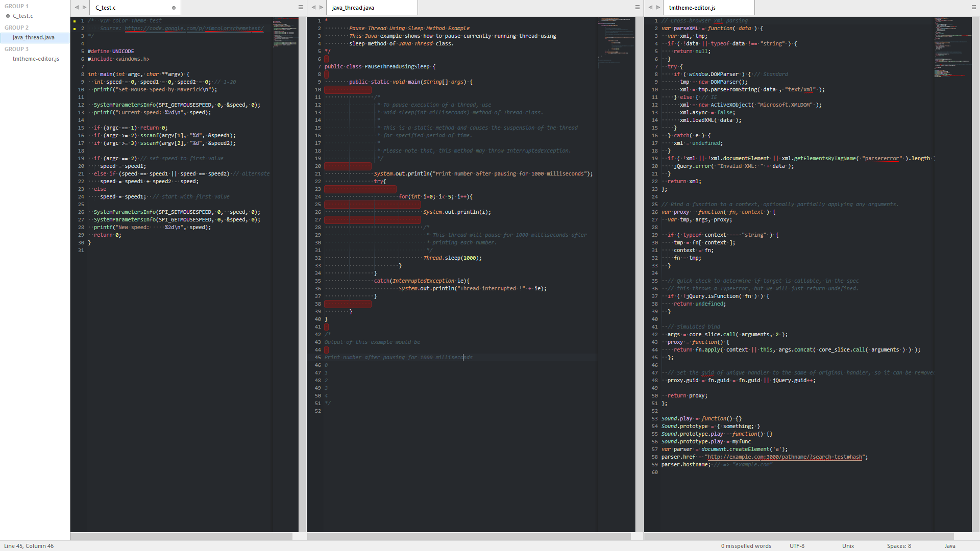Image resolution: width=980 pixels, height=551 pixels.
Task: Open tab list menu of rightmost pane
Action: 973,8
